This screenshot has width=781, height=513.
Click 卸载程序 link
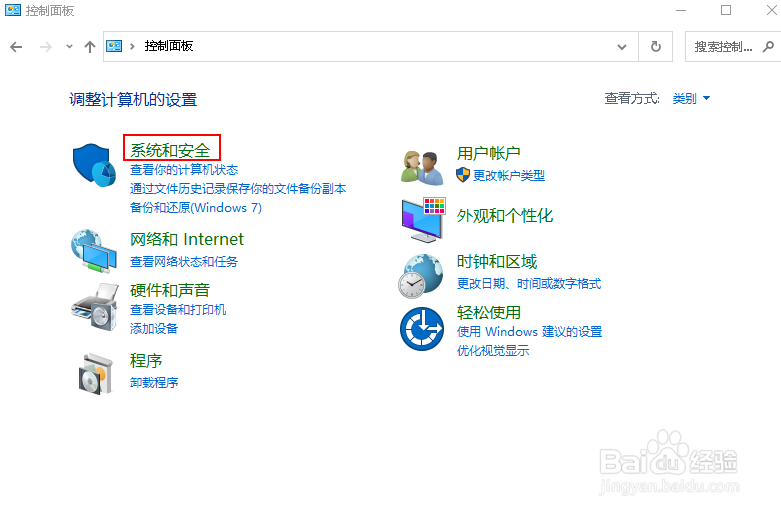click(x=154, y=382)
